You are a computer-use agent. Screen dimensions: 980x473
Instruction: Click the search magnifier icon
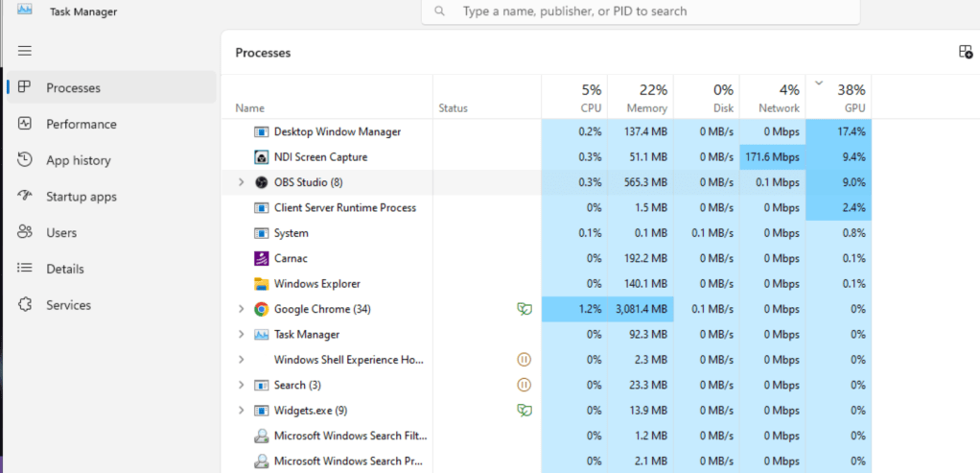(x=440, y=12)
